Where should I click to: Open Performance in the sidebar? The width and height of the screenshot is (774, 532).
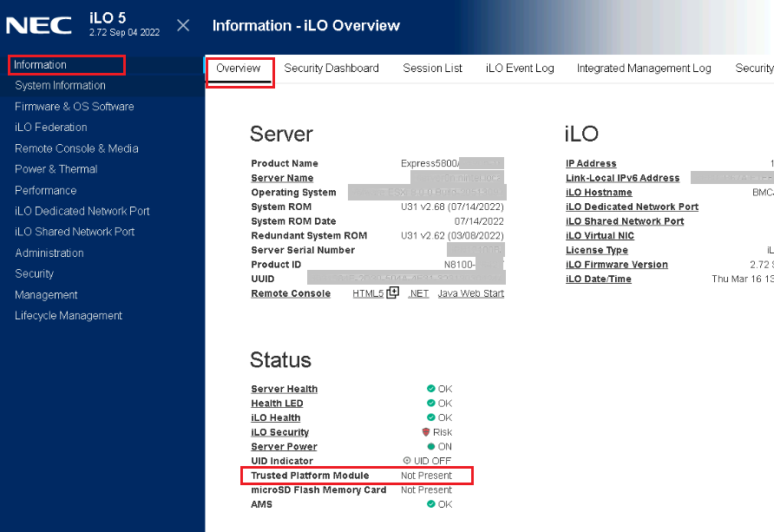(x=45, y=190)
